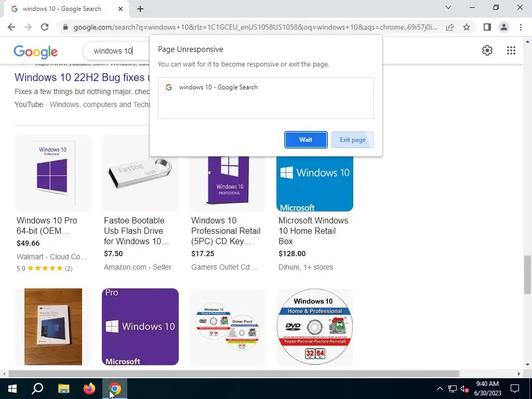This screenshot has height=399, width=532.
Task: Click the 5.0 star rating
Action: pyautogui.click(x=45, y=269)
